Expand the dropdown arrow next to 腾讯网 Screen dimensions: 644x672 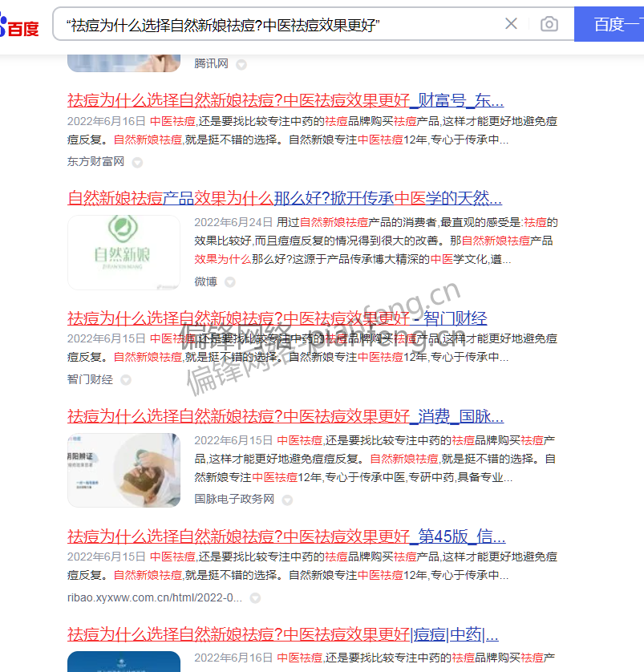tap(241, 65)
